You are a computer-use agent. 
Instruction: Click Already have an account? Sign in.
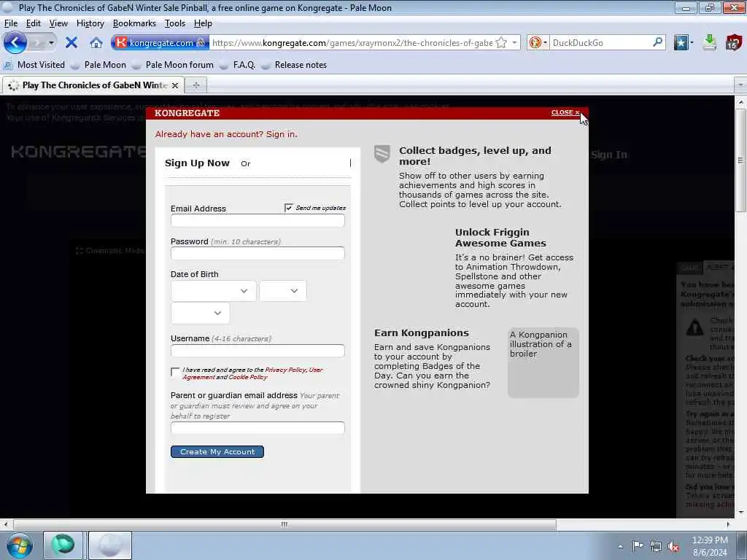coord(226,134)
